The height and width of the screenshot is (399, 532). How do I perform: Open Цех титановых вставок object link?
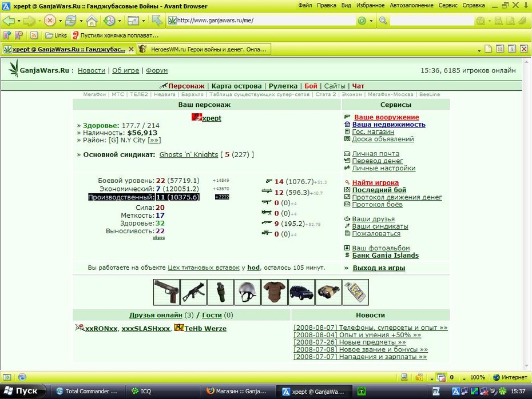click(x=204, y=268)
